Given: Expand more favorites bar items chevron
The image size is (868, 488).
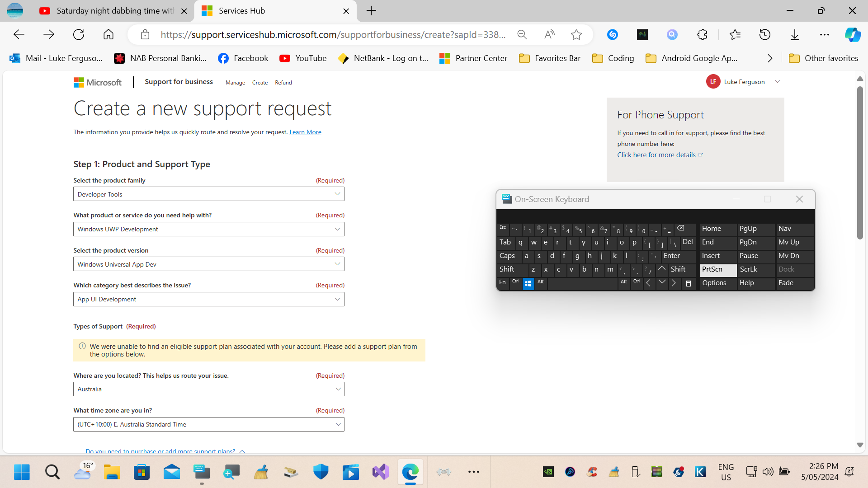Looking at the screenshot, I should (x=770, y=58).
